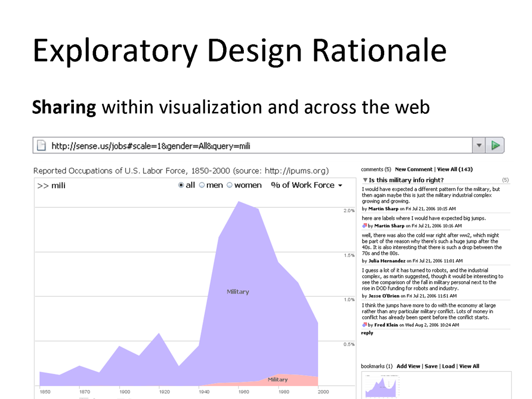Click the New Comment link
The width and height of the screenshot is (532, 399).
click(x=414, y=169)
